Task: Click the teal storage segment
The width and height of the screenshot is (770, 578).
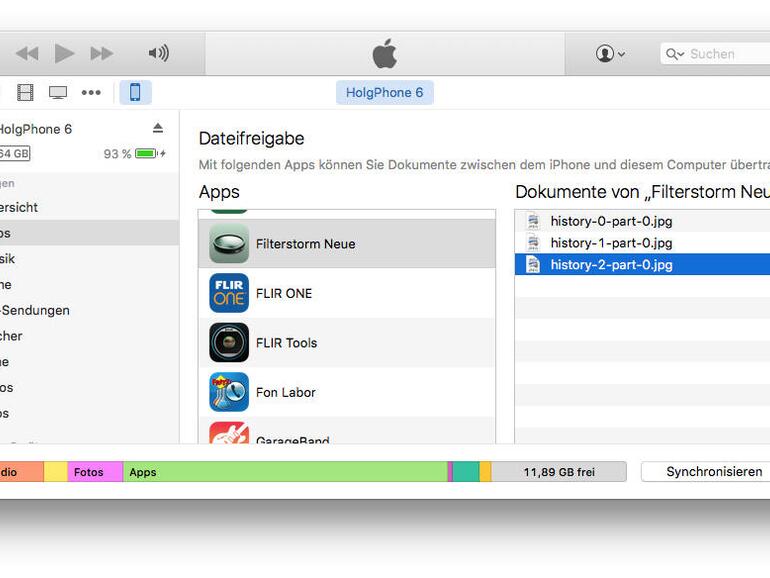Action: [x=466, y=472]
